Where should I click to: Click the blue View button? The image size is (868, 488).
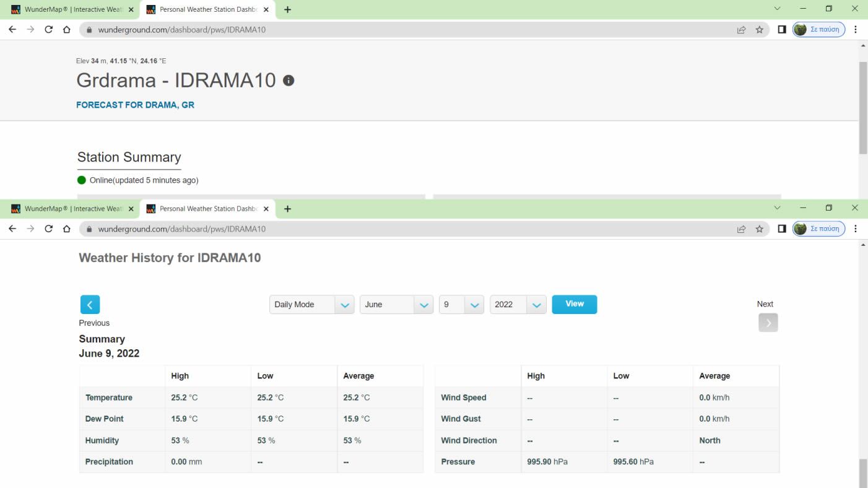point(574,304)
